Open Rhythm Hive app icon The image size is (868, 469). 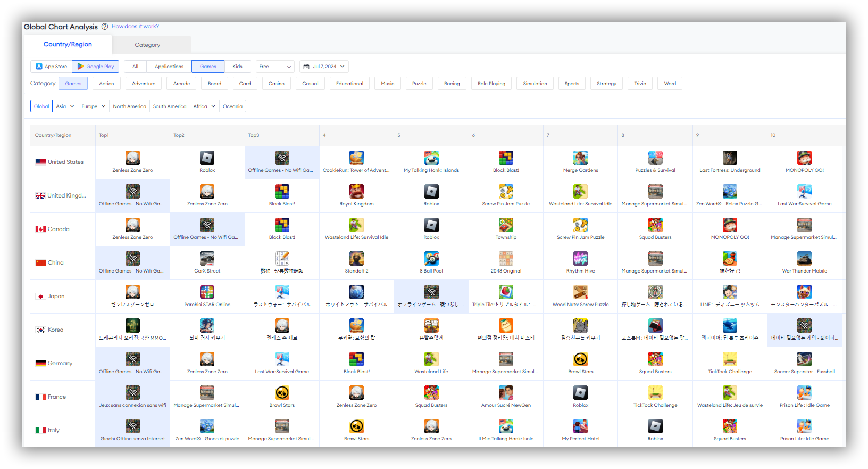[x=580, y=258]
